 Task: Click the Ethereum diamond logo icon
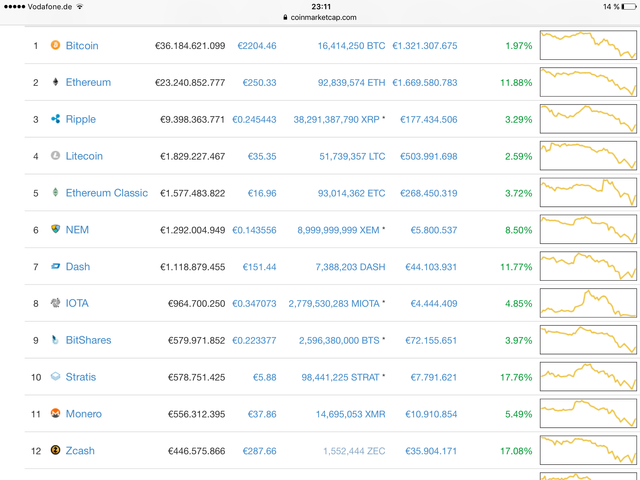[x=55, y=82]
